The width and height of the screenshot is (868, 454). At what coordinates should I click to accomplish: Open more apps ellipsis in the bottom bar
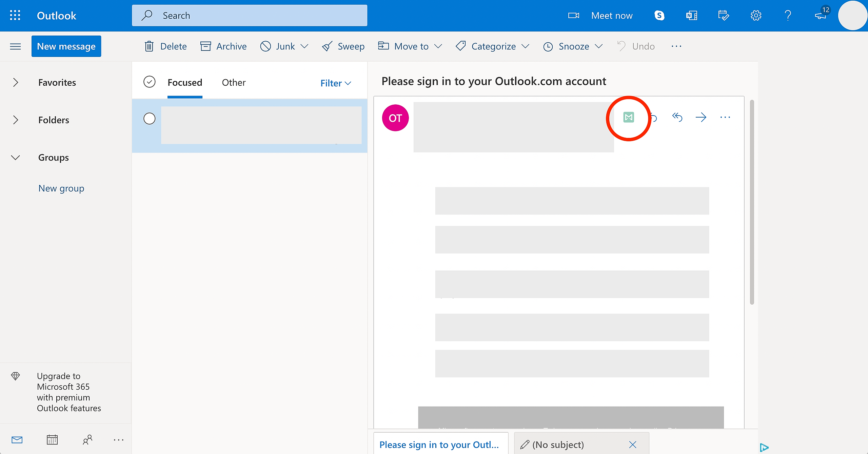pyautogui.click(x=119, y=440)
